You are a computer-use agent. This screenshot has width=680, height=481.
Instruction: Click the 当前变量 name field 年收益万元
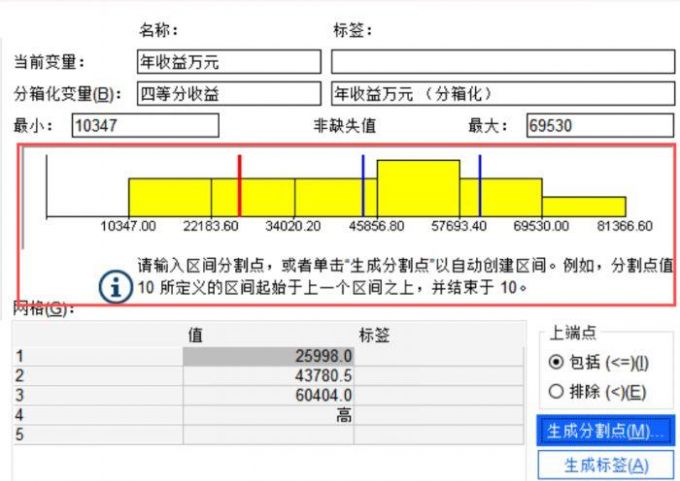[x=229, y=62]
